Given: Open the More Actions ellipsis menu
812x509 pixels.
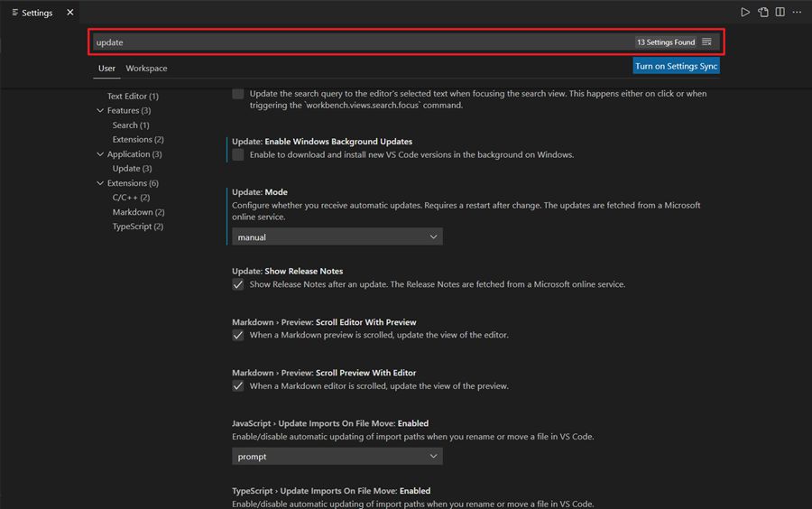Looking at the screenshot, I should click(x=797, y=13).
